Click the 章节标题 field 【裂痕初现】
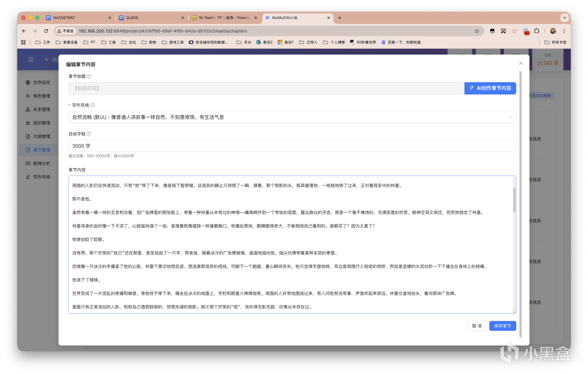 [x=266, y=88]
